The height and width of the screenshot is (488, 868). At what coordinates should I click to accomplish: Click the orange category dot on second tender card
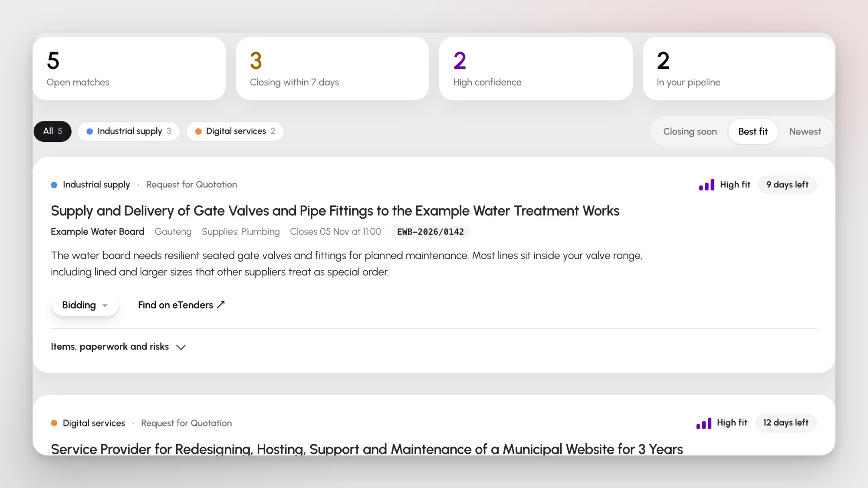54,423
